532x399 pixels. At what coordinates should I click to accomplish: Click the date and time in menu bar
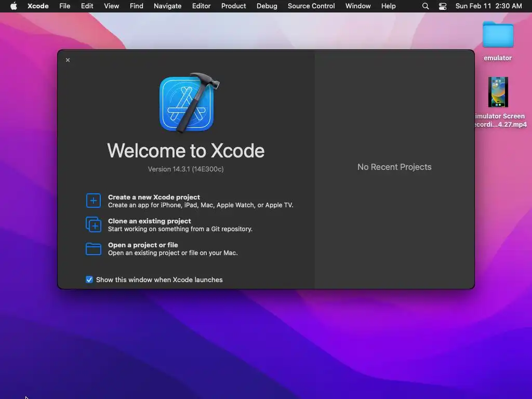488,6
